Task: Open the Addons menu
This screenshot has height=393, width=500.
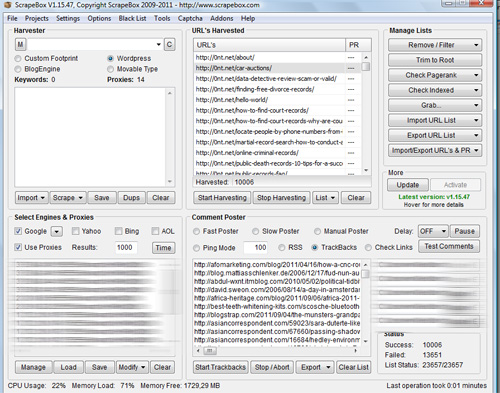Action: [x=222, y=18]
